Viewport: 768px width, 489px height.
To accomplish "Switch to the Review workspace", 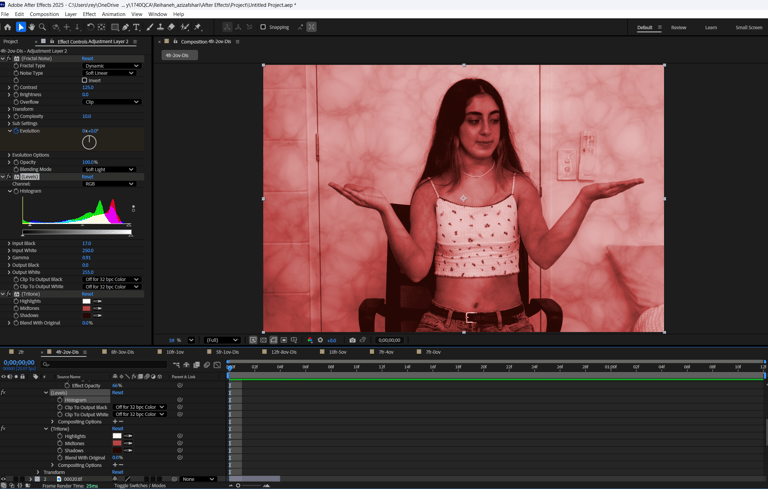I will (x=678, y=27).
